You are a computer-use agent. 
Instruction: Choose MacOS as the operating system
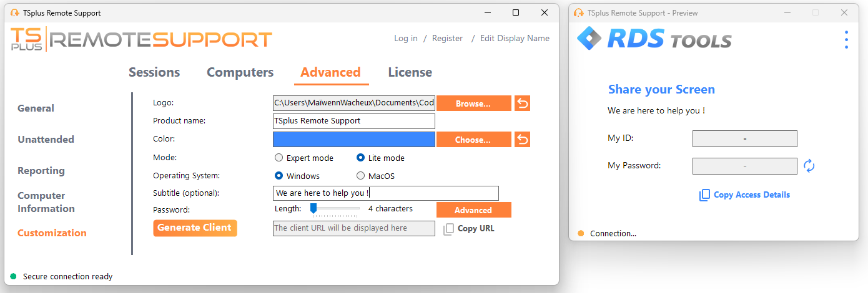pyautogui.click(x=361, y=176)
